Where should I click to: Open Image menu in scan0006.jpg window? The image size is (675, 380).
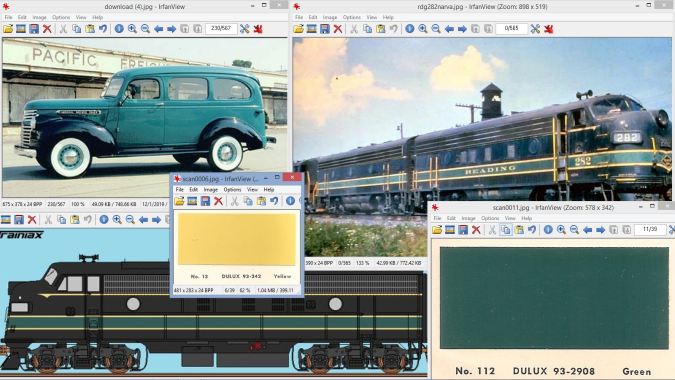pyautogui.click(x=211, y=189)
